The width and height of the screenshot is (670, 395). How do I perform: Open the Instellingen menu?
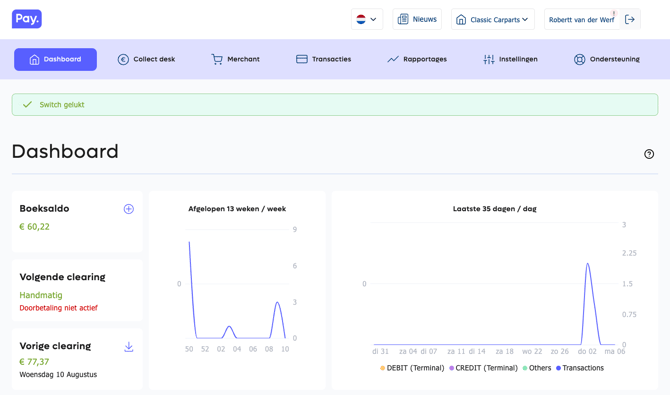pos(510,59)
